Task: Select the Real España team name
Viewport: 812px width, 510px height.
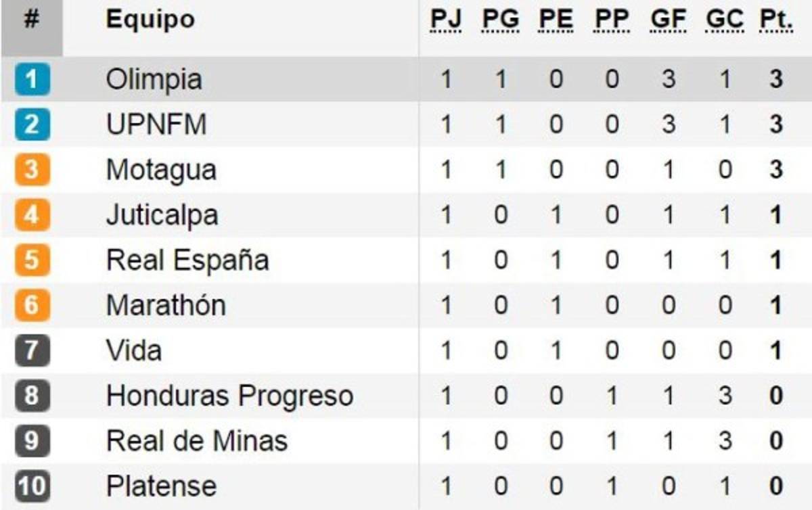Action: click(x=187, y=260)
